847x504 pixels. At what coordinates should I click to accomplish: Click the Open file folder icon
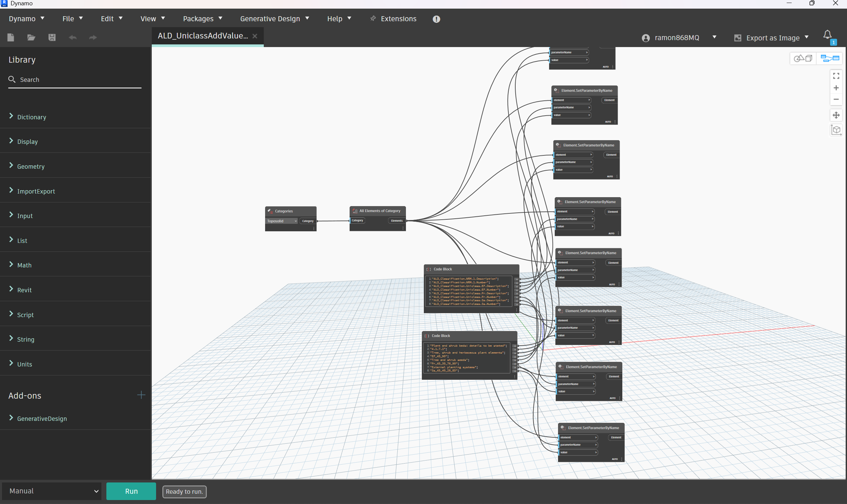point(31,37)
